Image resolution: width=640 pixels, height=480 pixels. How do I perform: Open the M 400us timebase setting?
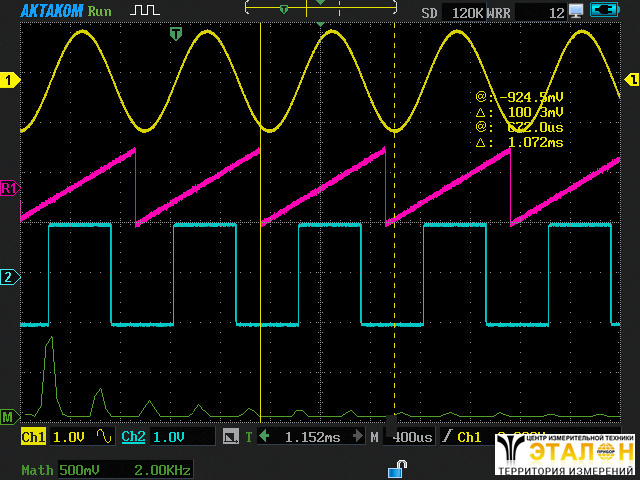click(x=404, y=437)
